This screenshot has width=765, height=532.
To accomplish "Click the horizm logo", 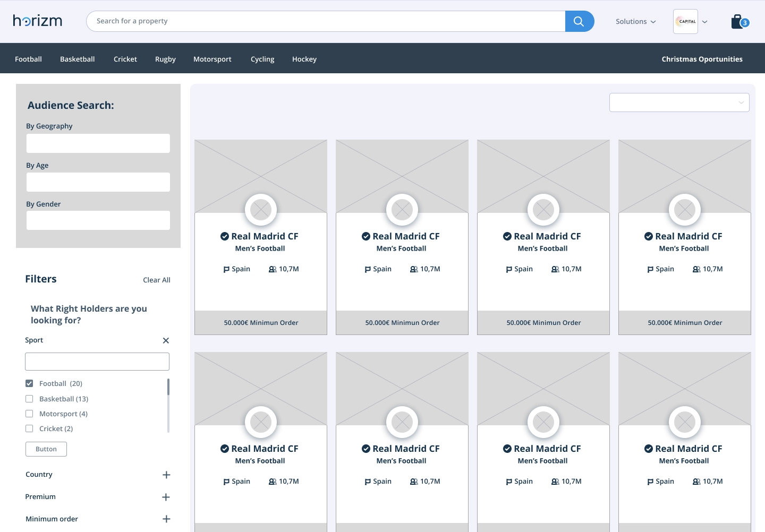I will coord(38,21).
